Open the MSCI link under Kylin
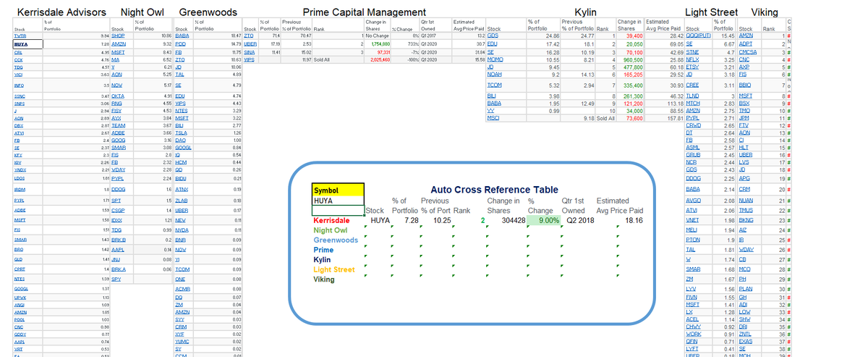Image resolution: width=868 pixels, height=357 pixels. click(x=494, y=118)
